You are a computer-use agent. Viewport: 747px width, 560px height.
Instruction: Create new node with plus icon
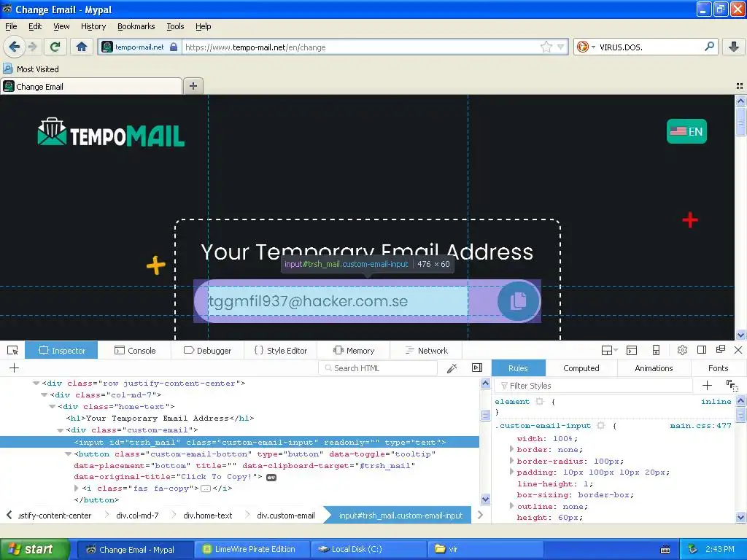15,367
